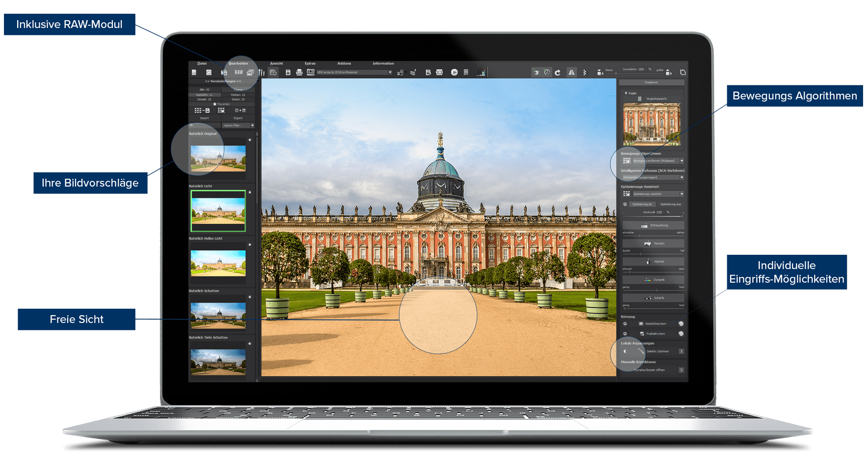The image size is (868, 466).
Task: Click the Export button
Action: click(238, 118)
